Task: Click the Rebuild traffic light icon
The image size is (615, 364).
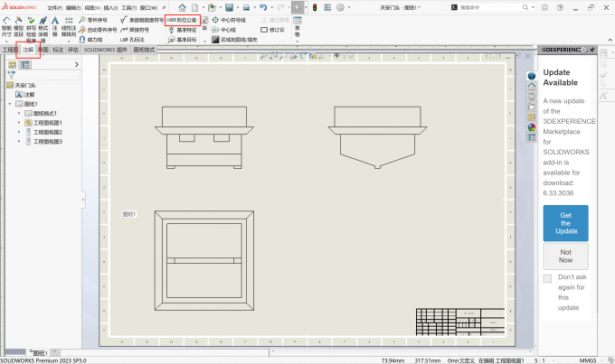Action: [315, 7]
